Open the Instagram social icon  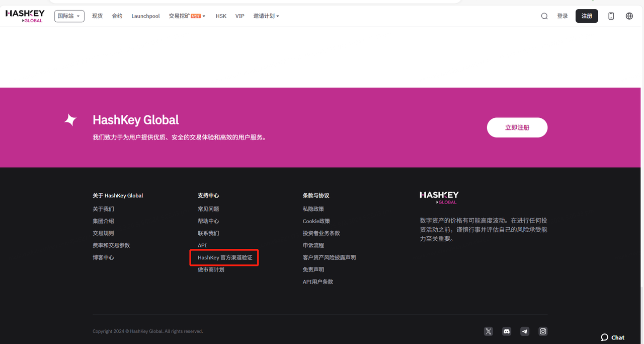point(543,331)
